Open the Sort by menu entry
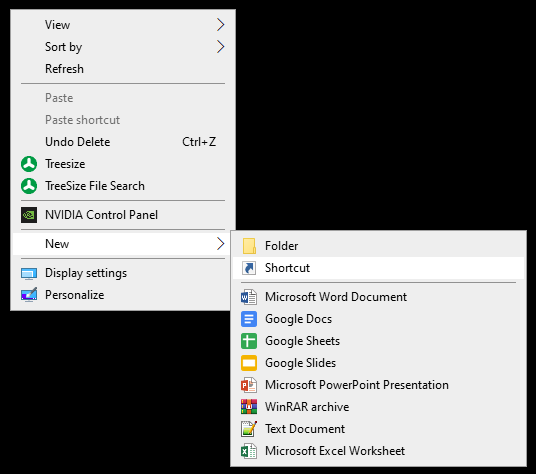536x474 pixels. [x=123, y=47]
